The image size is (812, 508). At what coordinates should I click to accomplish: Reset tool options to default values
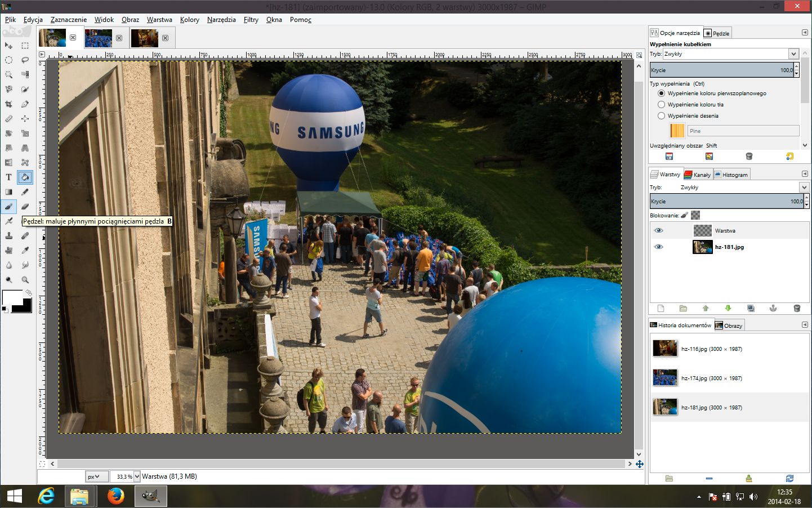pyautogui.click(x=789, y=157)
